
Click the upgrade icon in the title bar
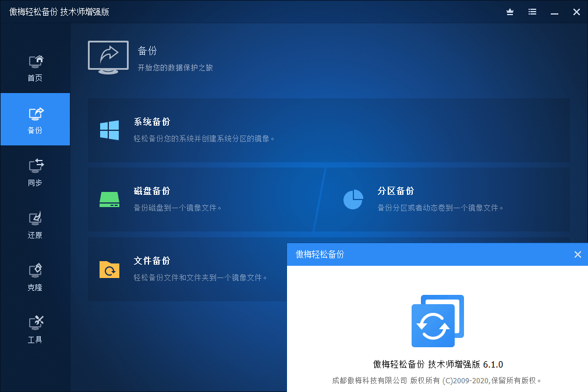point(509,12)
